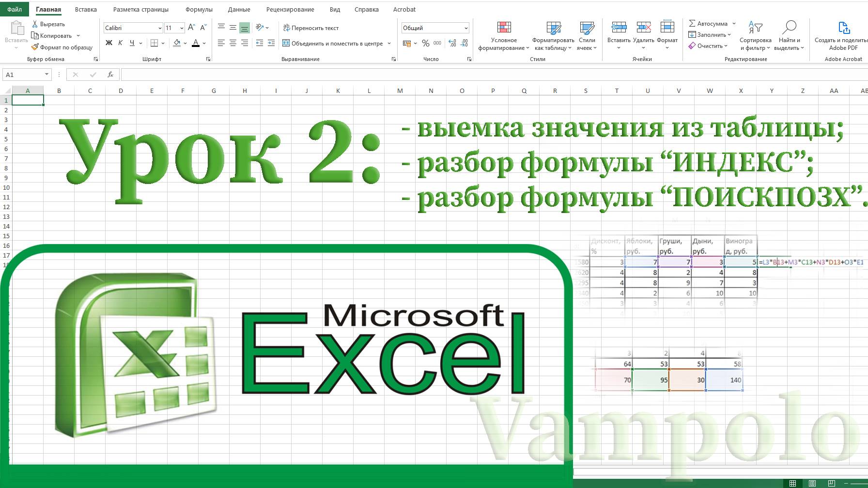Open the font size 11 dropdown

(x=182, y=28)
